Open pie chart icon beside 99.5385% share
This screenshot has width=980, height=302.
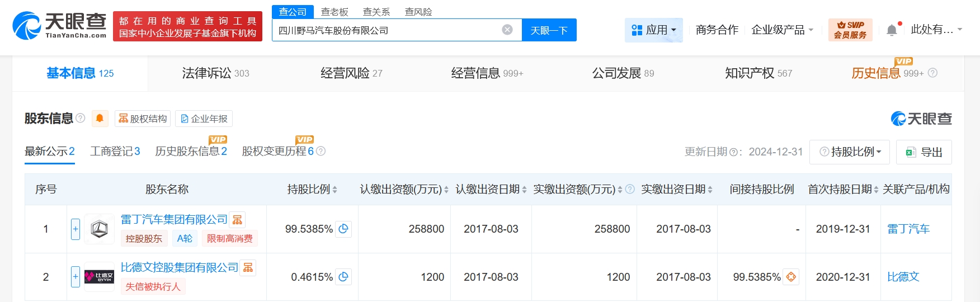(x=343, y=229)
